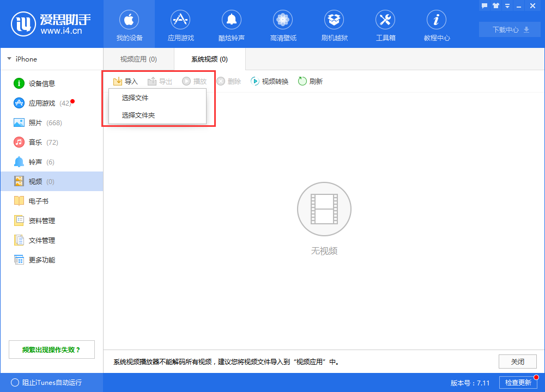Open the skin shirt icon in title bar
The image size is (545, 392).
point(496,6)
